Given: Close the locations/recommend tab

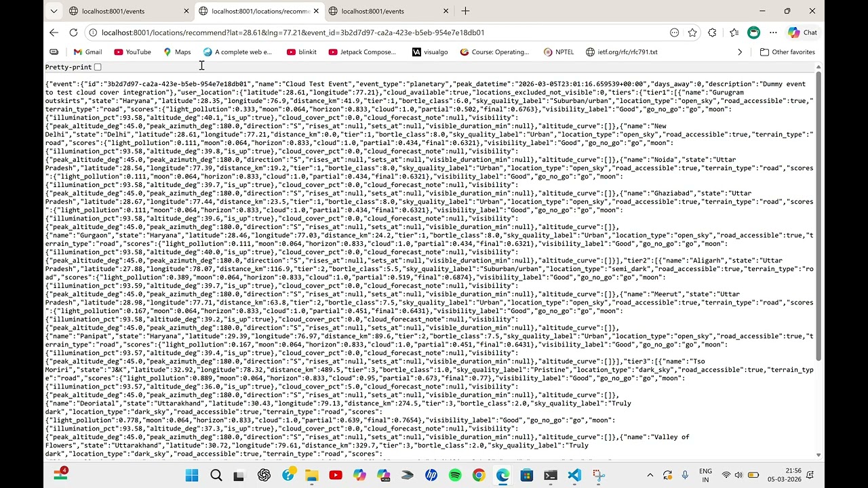Looking at the screenshot, I should 316,11.
